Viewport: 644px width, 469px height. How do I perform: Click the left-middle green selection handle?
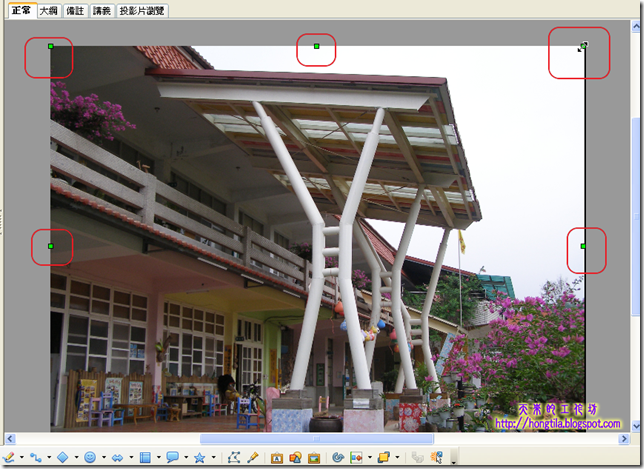51,246
